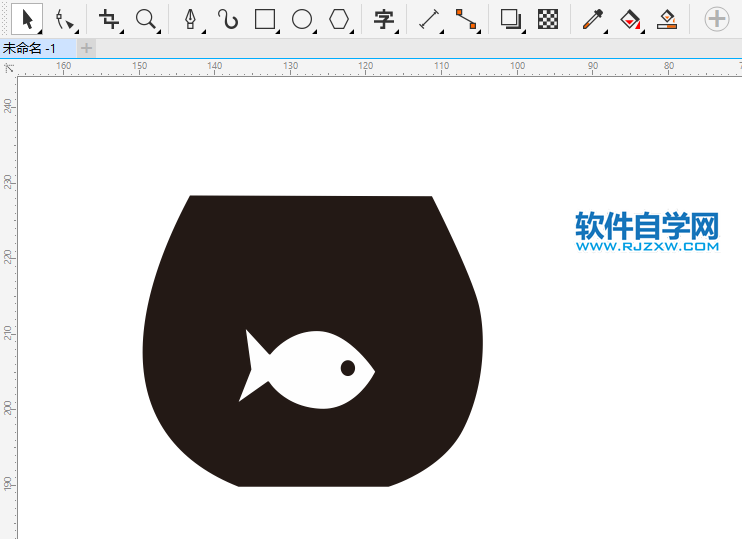742x539 pixels.
Task: Select the Crop tool
Action: (109, 19)
